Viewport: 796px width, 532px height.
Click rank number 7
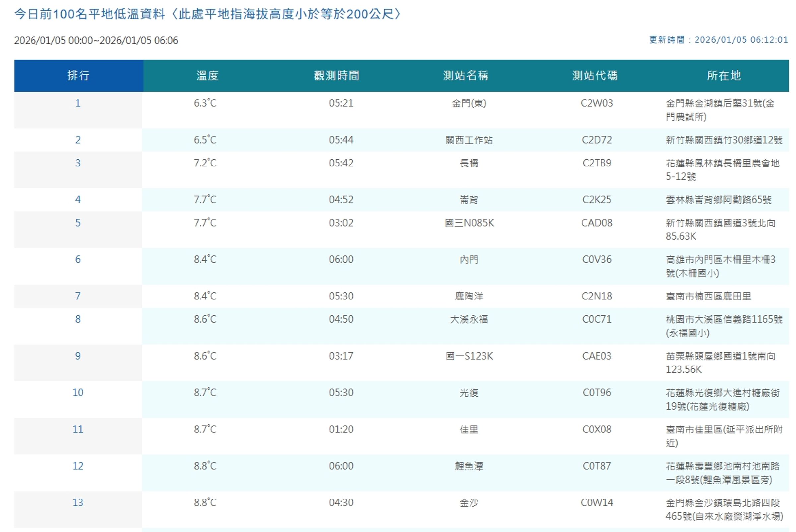tap(78, 296)
